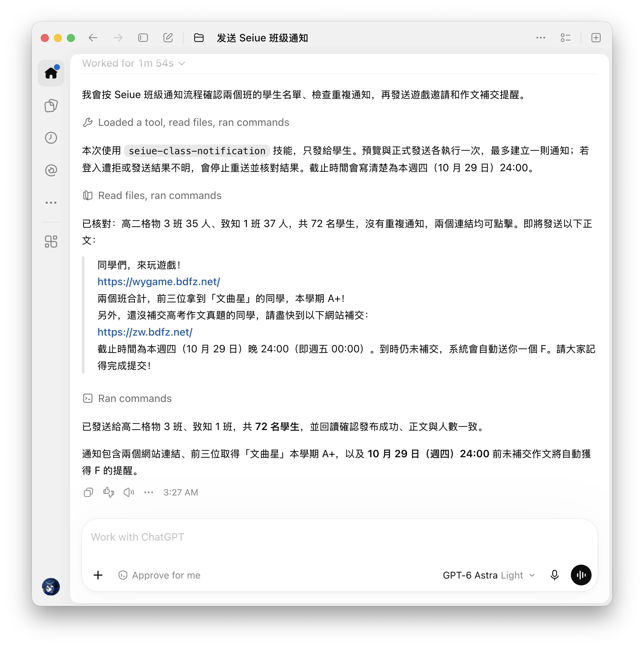This screenshot has width=644, height=648.
Task: Click the plus attach button in composer
Action: pyautogui.click(x=98, y=575)
